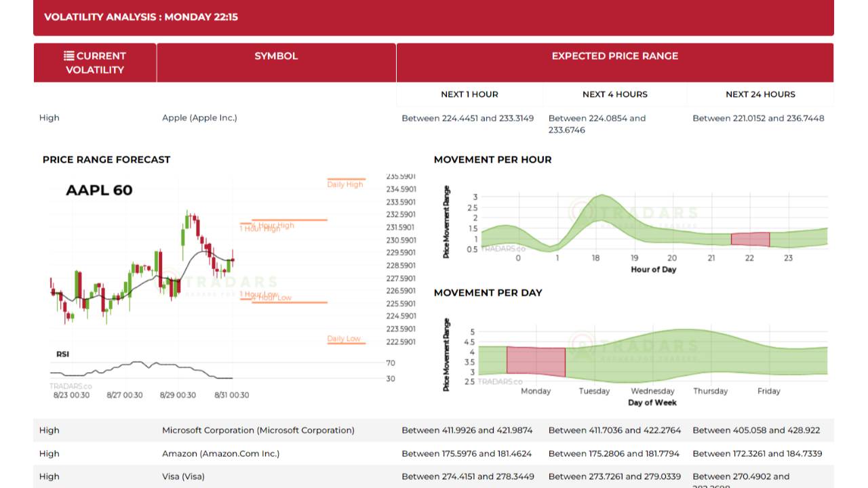Click the Daily High line label
The image size is (868, 488).
(x=345, y=184)
